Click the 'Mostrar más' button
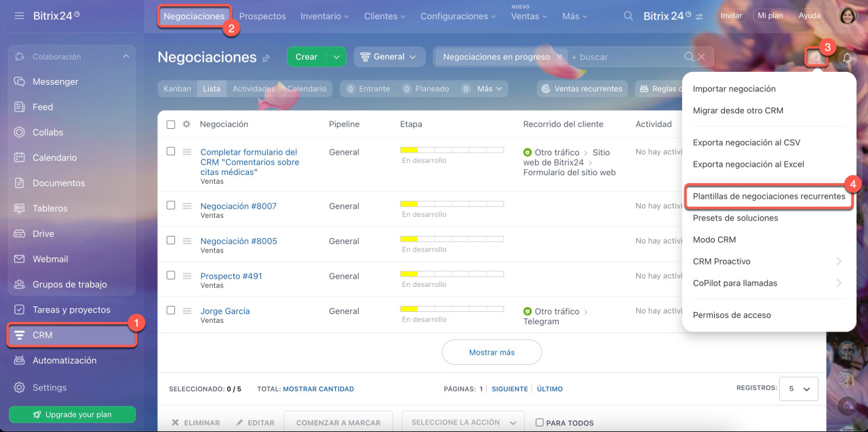This screenshot has height=432, width=868. tap(492, 353)
